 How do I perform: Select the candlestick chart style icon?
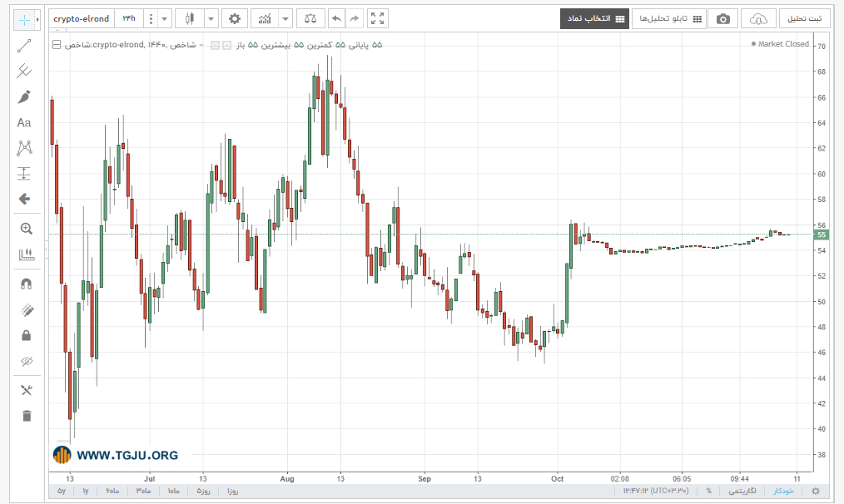190,19
